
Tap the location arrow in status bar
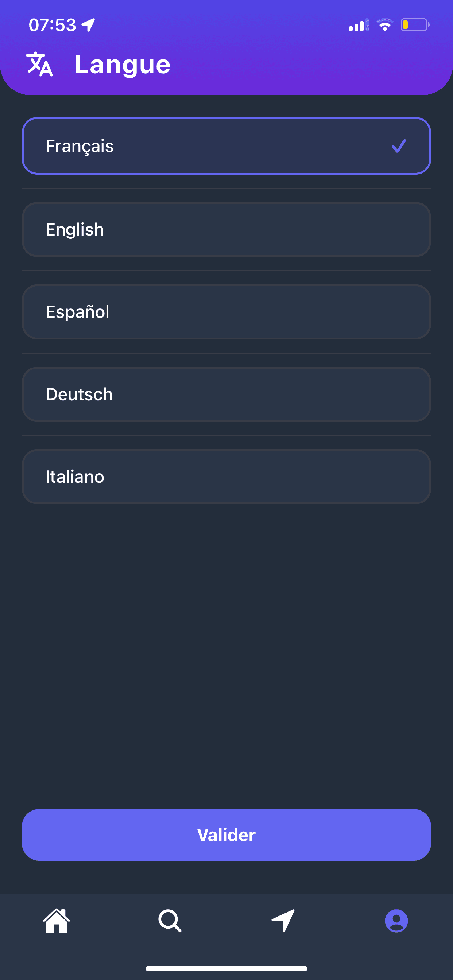pyautogui.click(x=88, y=25)
